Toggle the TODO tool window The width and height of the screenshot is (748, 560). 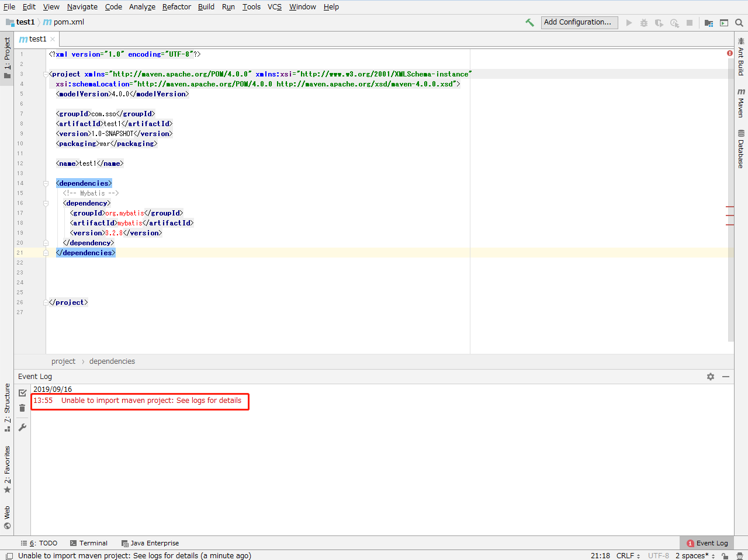pos(40,542)
